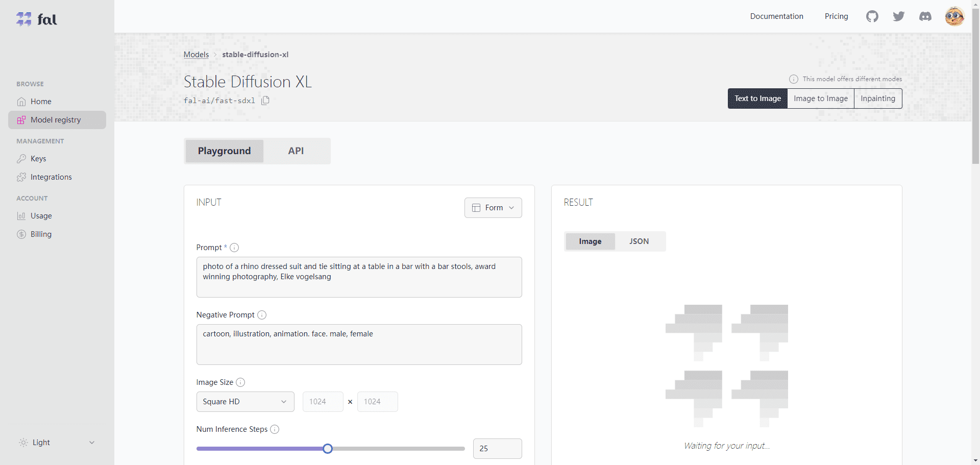
Task: Open the Form view dropdown
Action: (x=493, y=208)
